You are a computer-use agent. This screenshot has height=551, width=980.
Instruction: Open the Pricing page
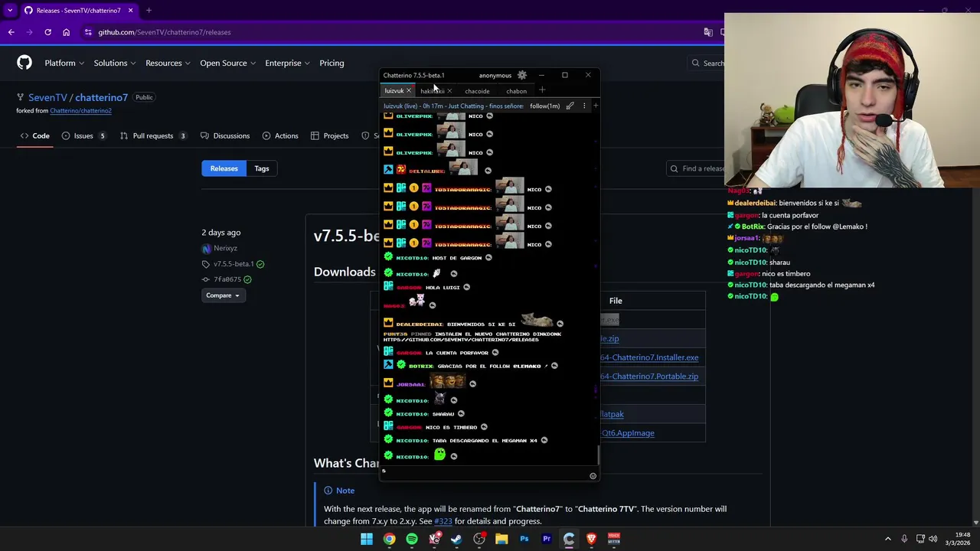pos(332,63)
